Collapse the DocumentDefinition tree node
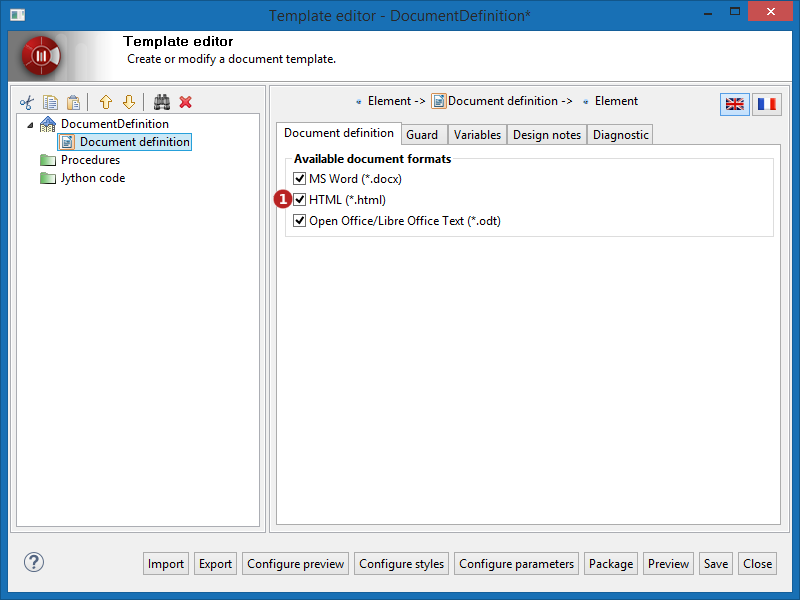This screenshot has width=800, height=600. (x=29, y=125)
